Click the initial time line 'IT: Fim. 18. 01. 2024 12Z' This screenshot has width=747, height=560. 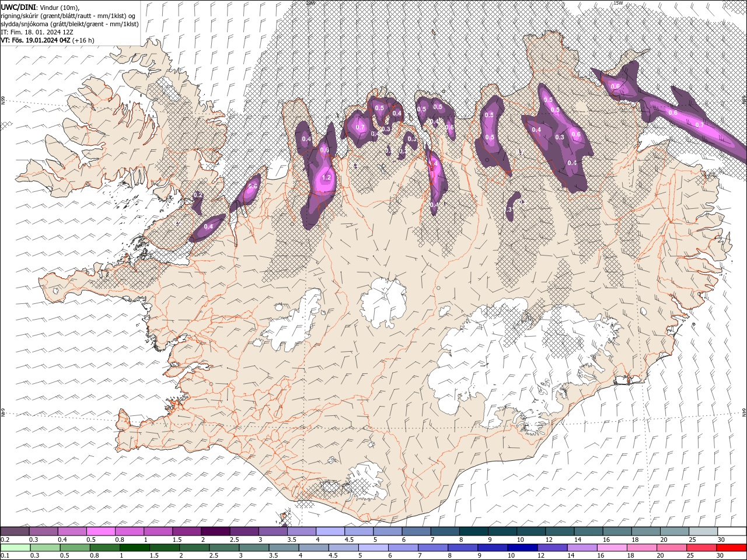[37, 32]
